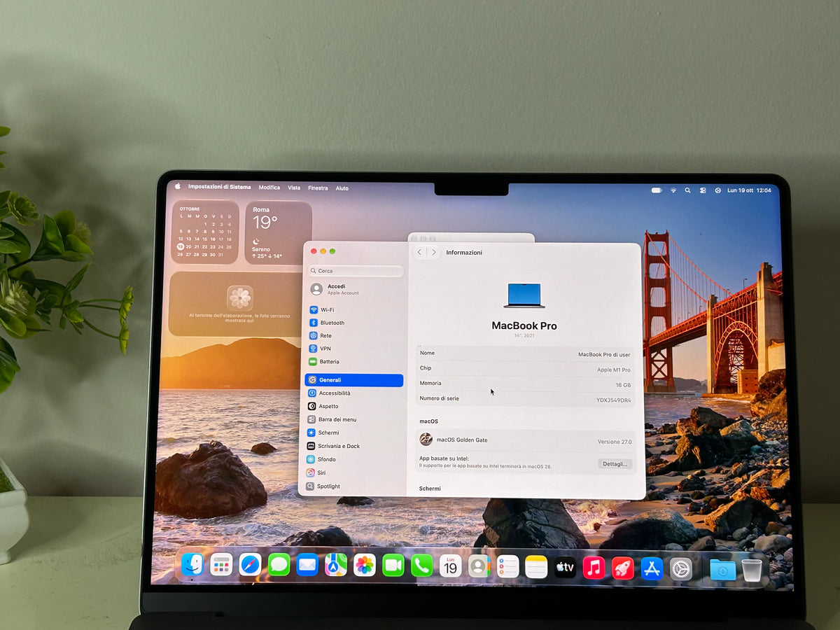
Task: Launch Music from the Dock
Action: [594, 567]
